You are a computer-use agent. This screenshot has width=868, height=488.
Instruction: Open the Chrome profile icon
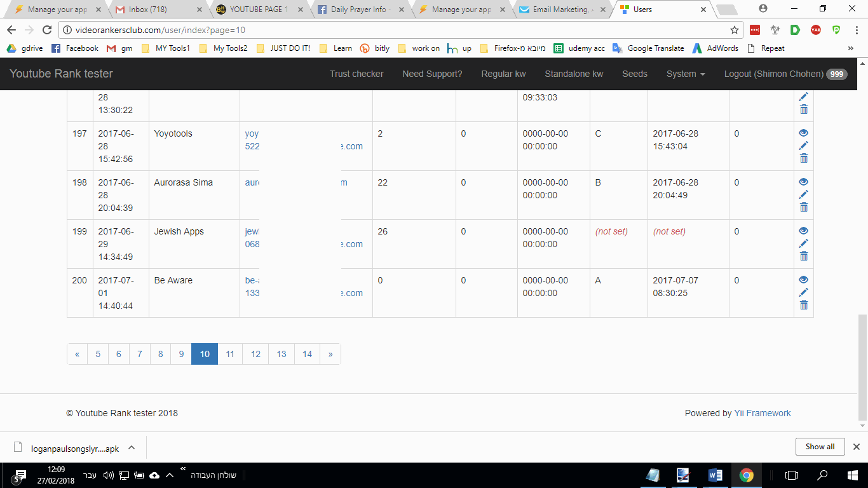[763, 9]
